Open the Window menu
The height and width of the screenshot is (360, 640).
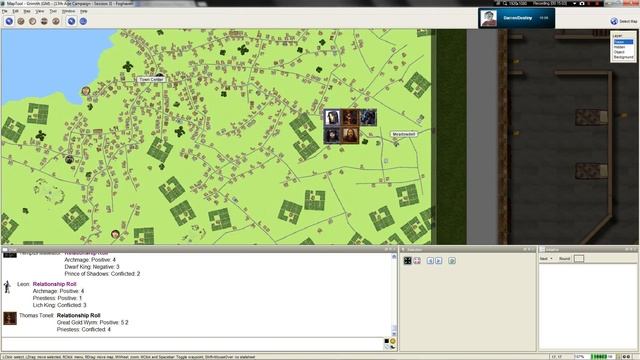pyautogui.click(x=68, y=11)
